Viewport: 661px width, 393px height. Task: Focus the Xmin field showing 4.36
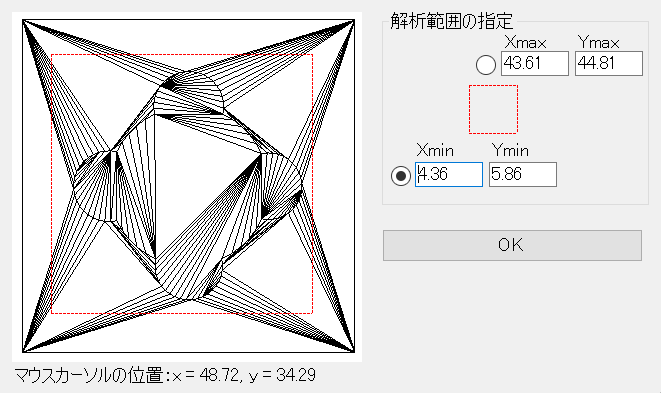tap(449, 174)
